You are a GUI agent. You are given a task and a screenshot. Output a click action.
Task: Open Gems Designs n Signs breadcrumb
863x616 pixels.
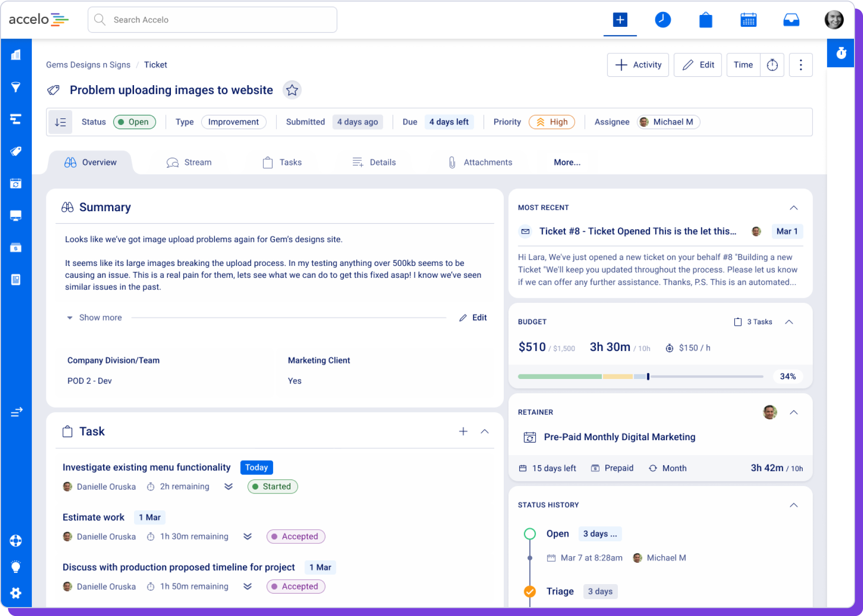pyautogui.click(x=88, y=65)
